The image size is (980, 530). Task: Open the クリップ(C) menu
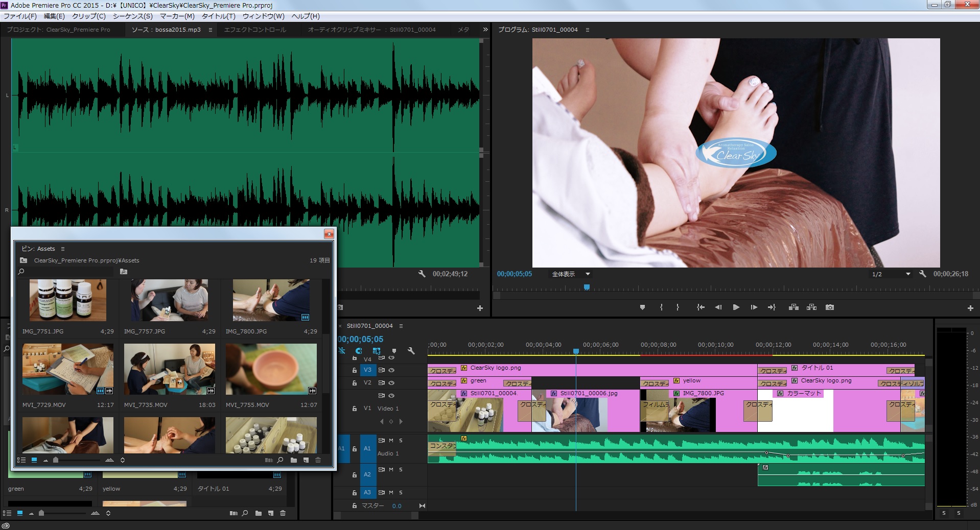(89, 16)
